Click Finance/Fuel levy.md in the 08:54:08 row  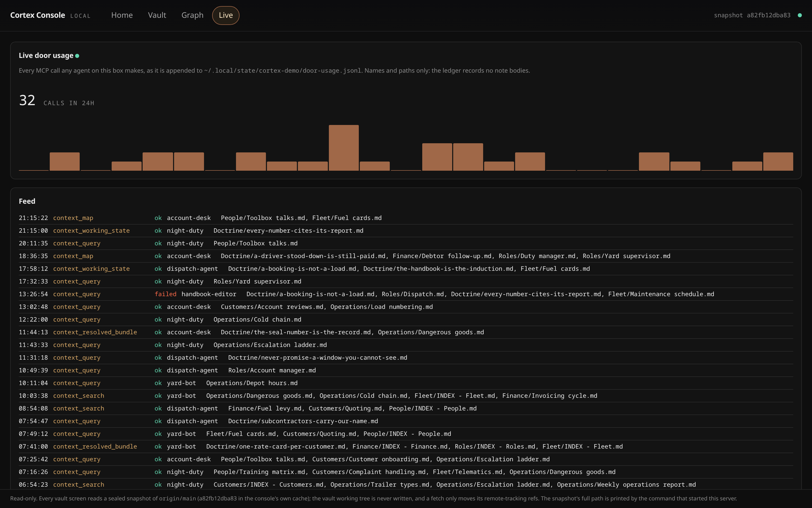[x=265, y=408]
